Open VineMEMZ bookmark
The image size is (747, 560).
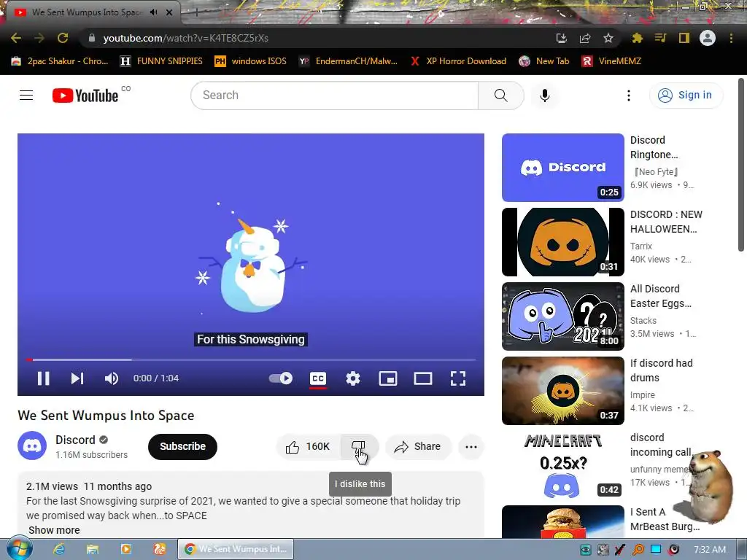(x=611, y=61)
